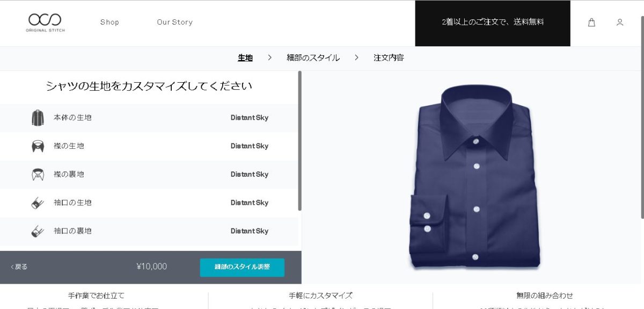The width and height of the screenshot is (644, 309).
Task: Click the cuff lining icon for 袖口の裏地
Action: [38, 232]
